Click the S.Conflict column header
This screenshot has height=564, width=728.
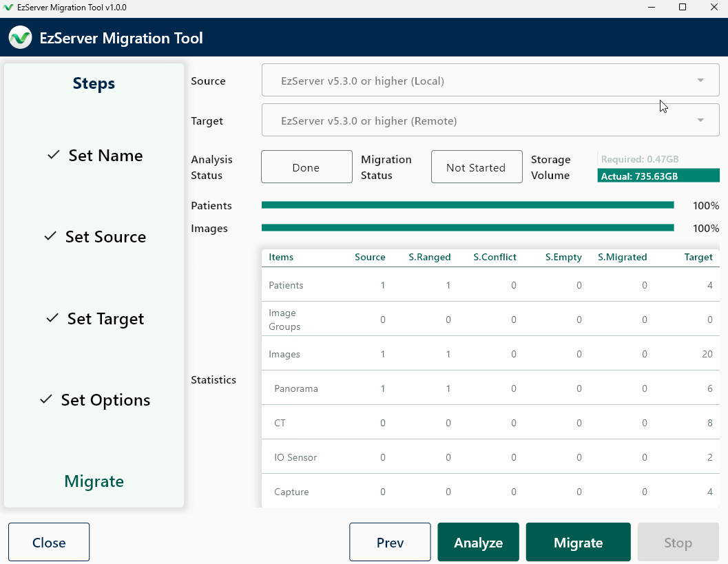495,257
